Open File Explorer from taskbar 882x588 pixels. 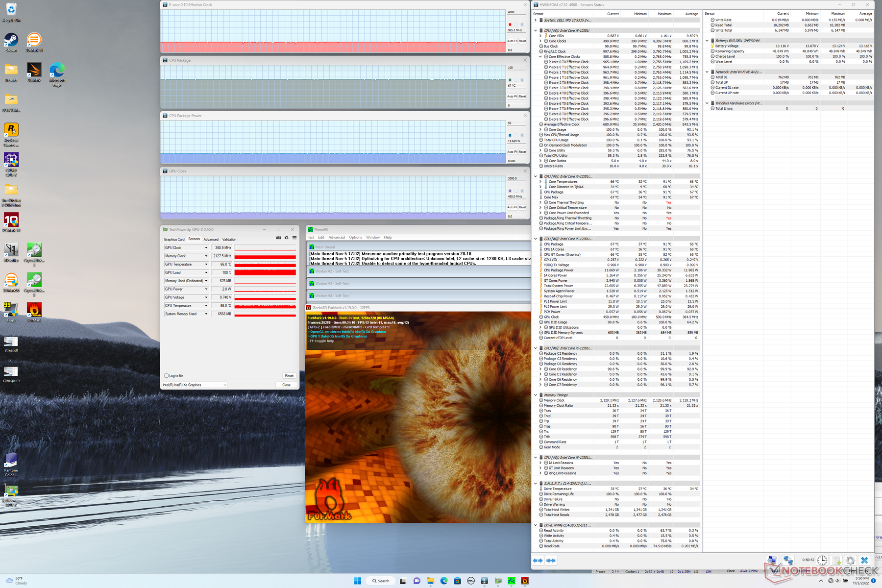click(x=430, y=581)
